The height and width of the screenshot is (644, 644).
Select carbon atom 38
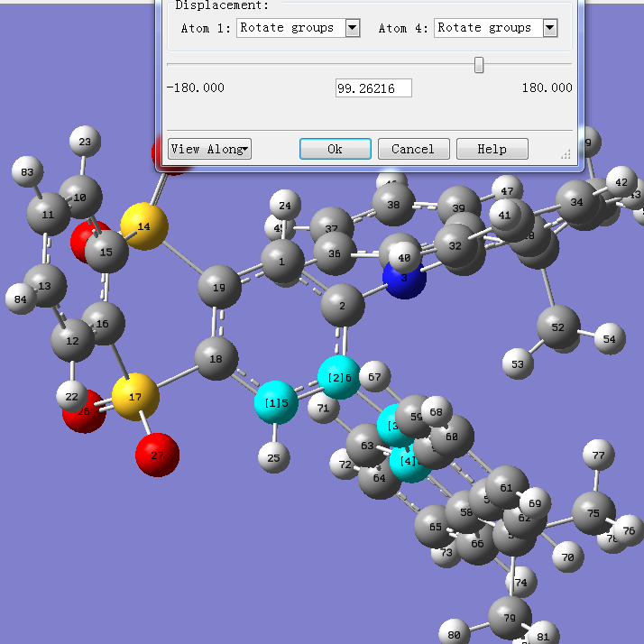[393, 204]
